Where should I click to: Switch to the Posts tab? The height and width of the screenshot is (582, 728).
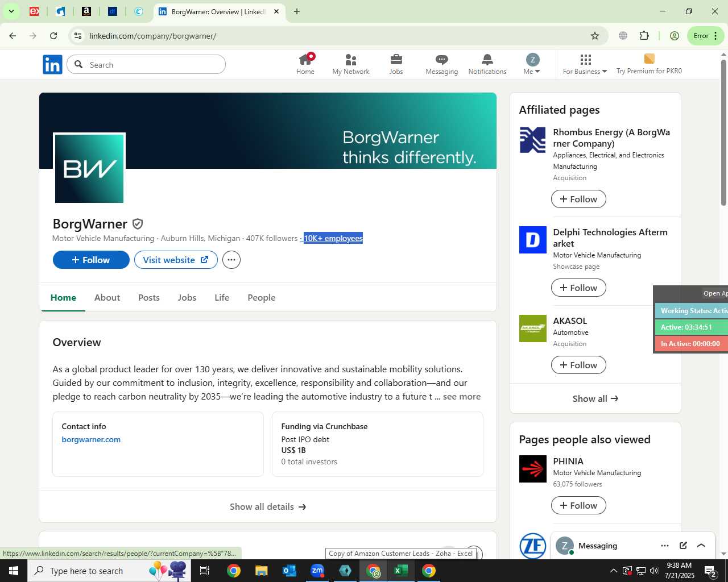coord(149,298)
